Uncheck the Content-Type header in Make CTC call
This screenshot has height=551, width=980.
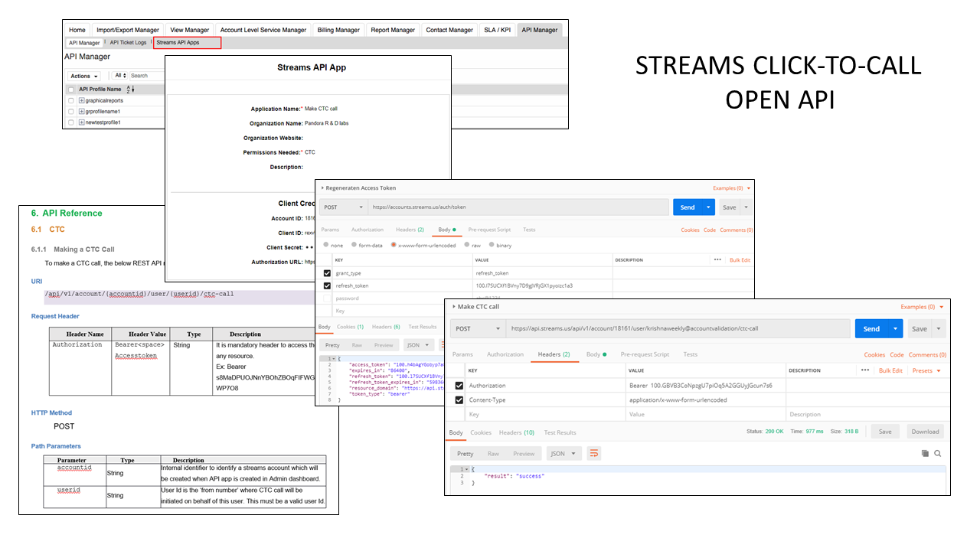point(459,400)
